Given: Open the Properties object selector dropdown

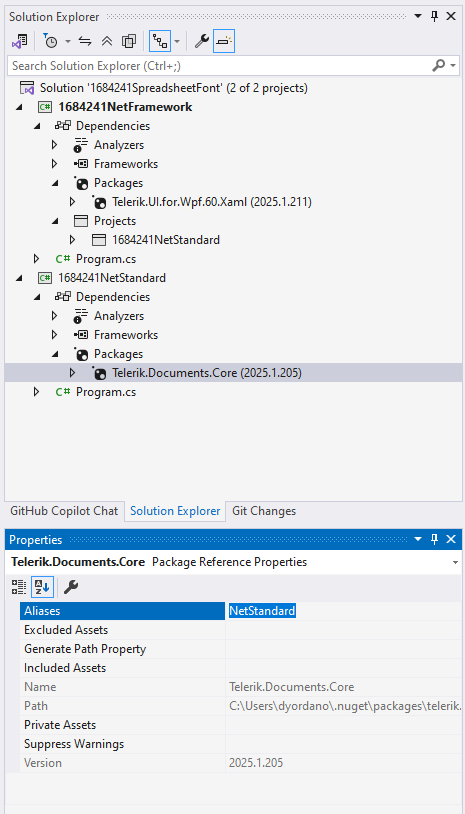Looking at the screenshot, I should coord(455,562).
